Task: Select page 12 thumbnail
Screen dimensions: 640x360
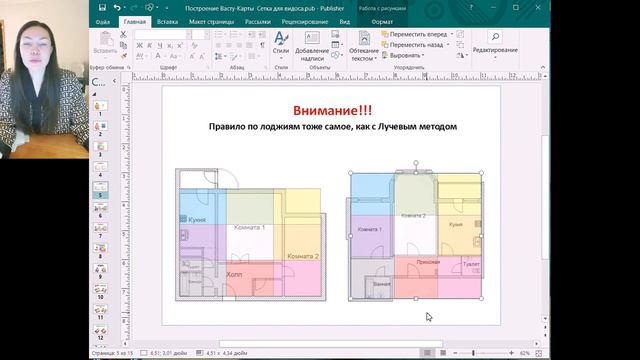Action: click(100, 331)
